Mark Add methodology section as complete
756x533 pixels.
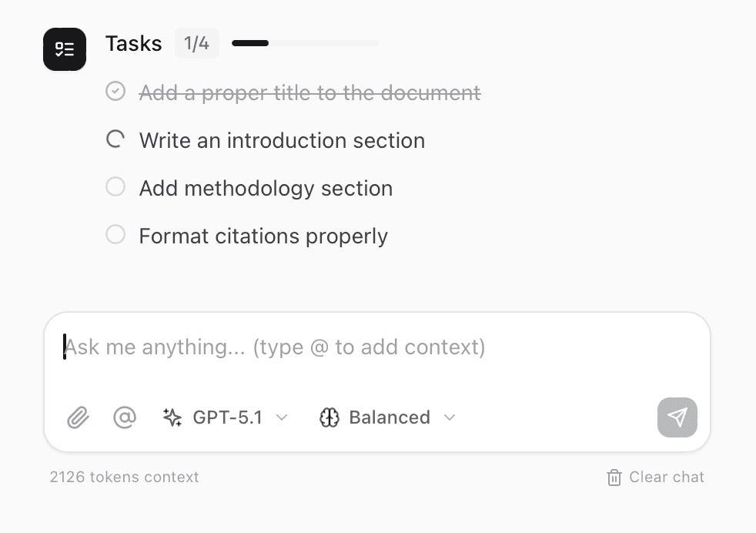[x=115, y=186]
